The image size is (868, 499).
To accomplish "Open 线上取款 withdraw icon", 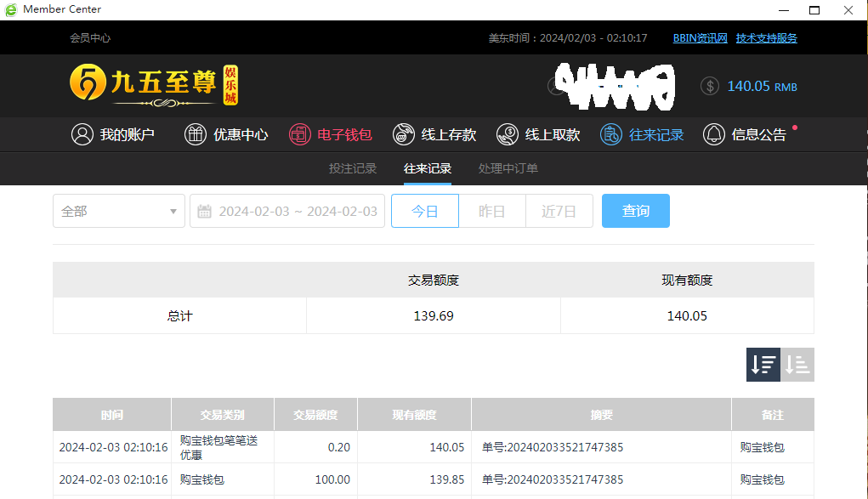I will pos(507,134).
